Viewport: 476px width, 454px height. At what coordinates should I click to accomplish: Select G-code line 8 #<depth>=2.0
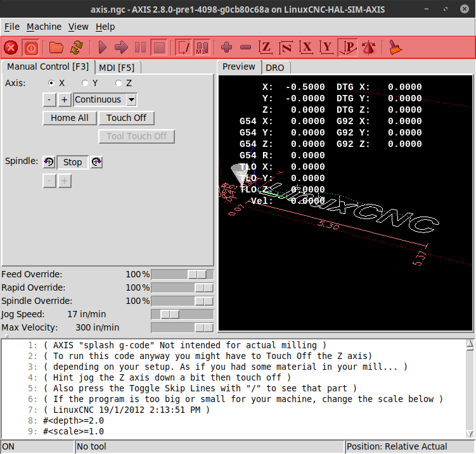[x=74, y=420]
